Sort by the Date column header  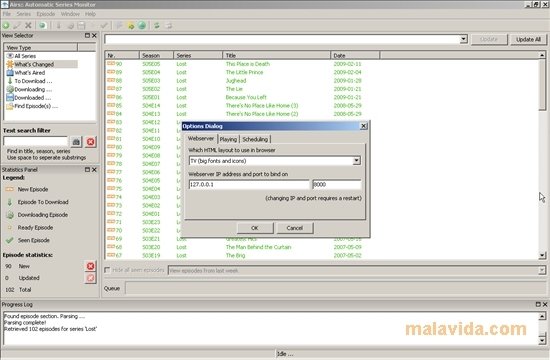355,55
